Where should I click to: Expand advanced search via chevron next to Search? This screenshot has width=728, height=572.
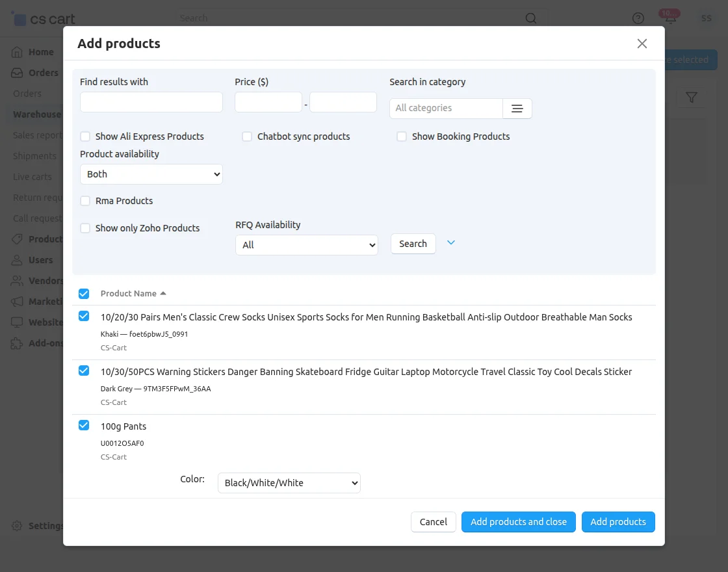451,242
